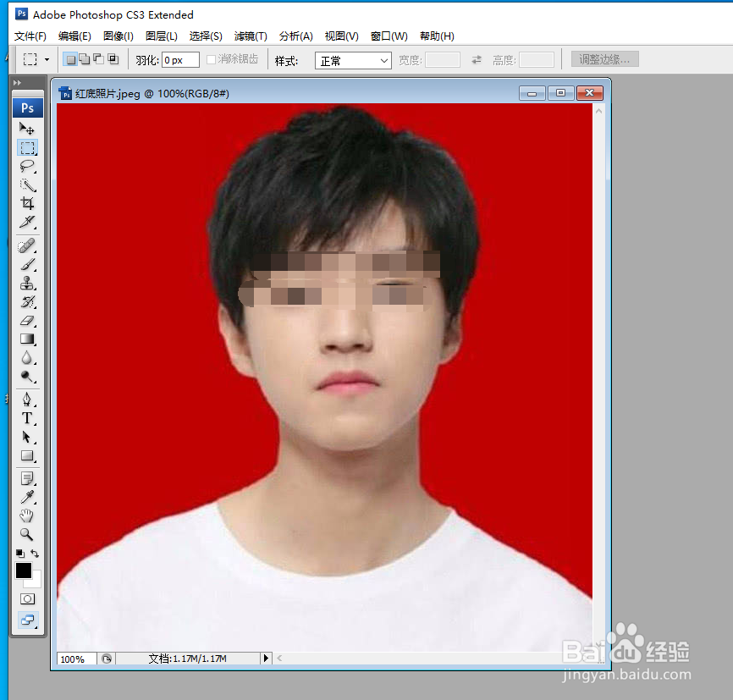The height and width of the screenshot is (700, 733).
Task: Click the 羽化 feather value field
Action: pos(180,59)
